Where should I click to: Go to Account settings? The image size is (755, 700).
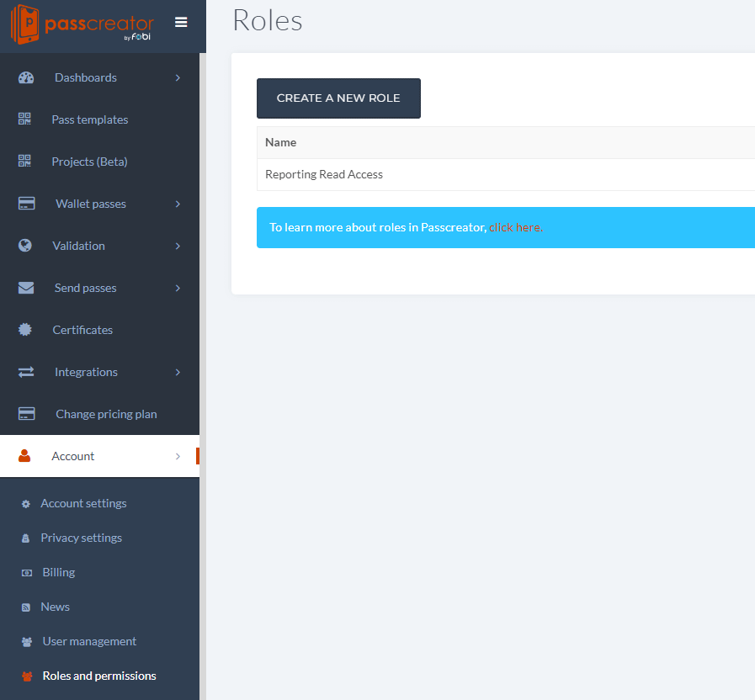click(83, 503)
